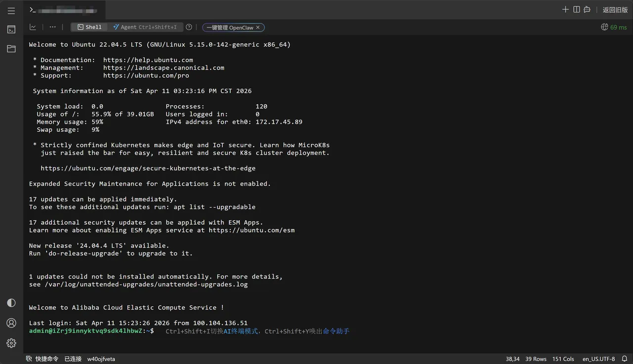633x364 pixels.
Task: Click the https://help.ubuntu.com URL
Action: pos(148,60)
